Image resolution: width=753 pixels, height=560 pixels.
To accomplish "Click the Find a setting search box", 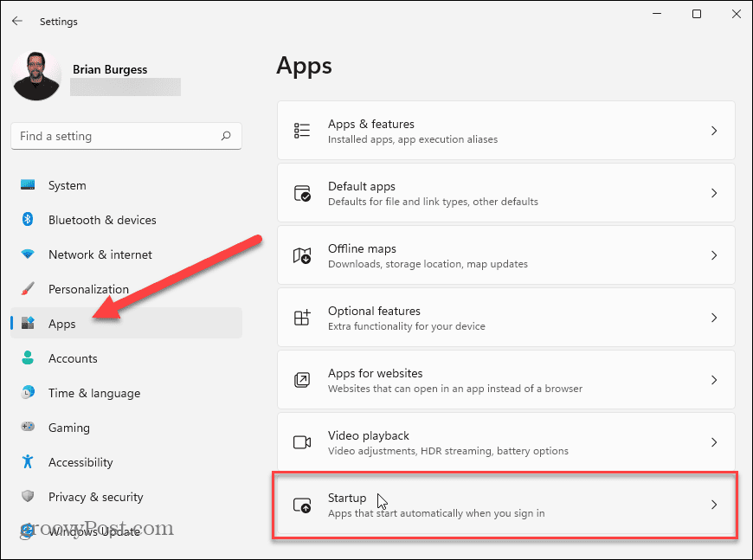I will coord(125,136).
